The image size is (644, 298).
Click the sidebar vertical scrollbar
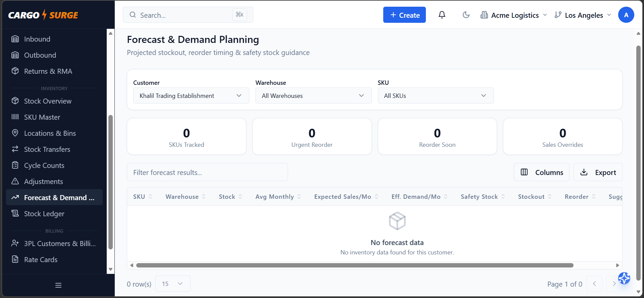110,182
